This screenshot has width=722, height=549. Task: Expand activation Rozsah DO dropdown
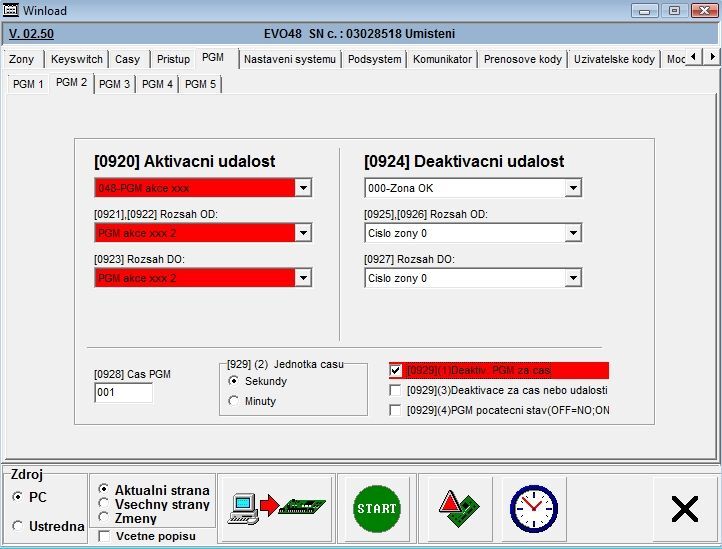[303, 278]
